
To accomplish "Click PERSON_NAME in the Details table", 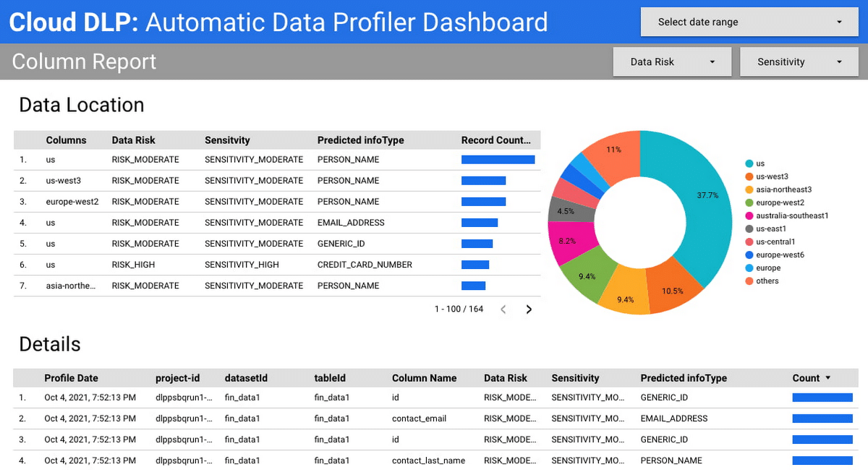I will click(x=671, y=461).
